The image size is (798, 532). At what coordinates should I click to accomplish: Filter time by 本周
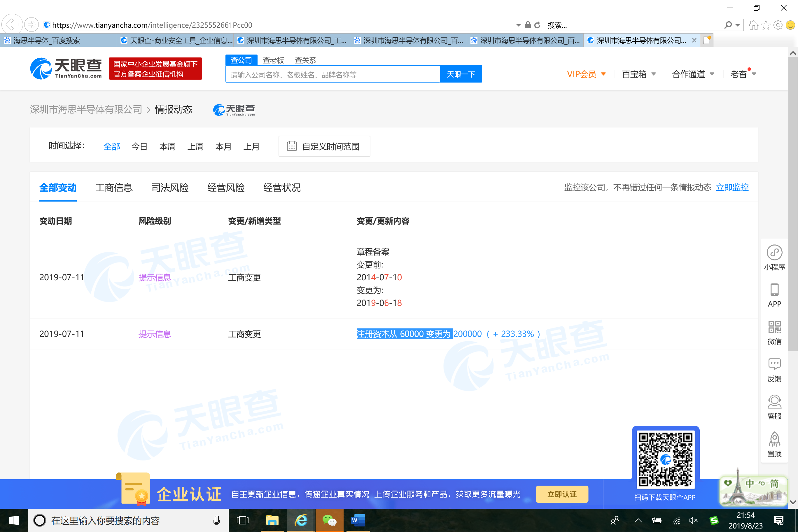[168, 146]
